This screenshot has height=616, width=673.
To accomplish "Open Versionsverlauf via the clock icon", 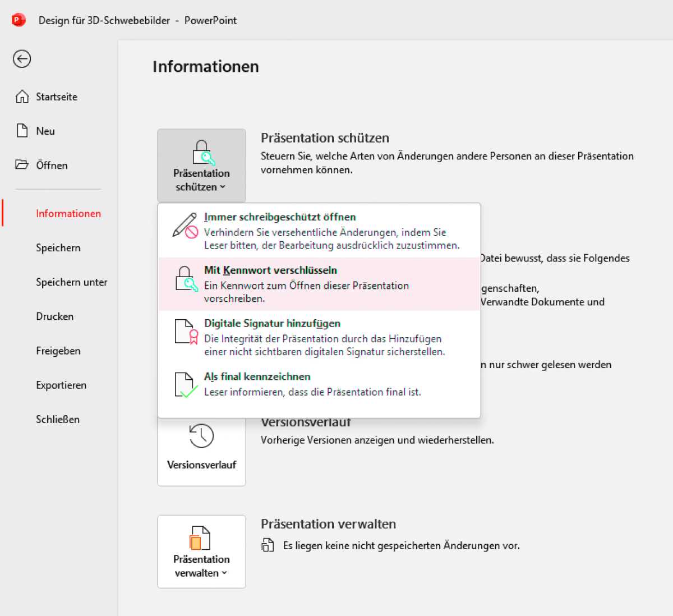I will point(201,435).
